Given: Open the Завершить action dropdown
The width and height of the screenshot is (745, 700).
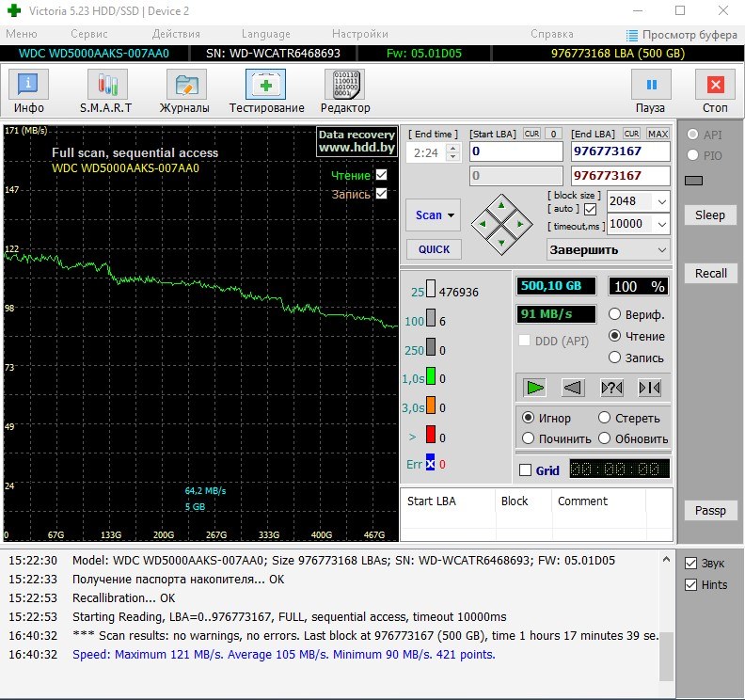Looking at the screenshot, I should [608, 249].
